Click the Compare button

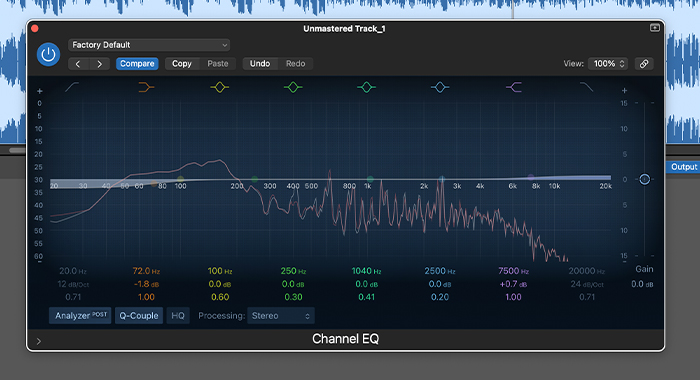tap(137, 64)
